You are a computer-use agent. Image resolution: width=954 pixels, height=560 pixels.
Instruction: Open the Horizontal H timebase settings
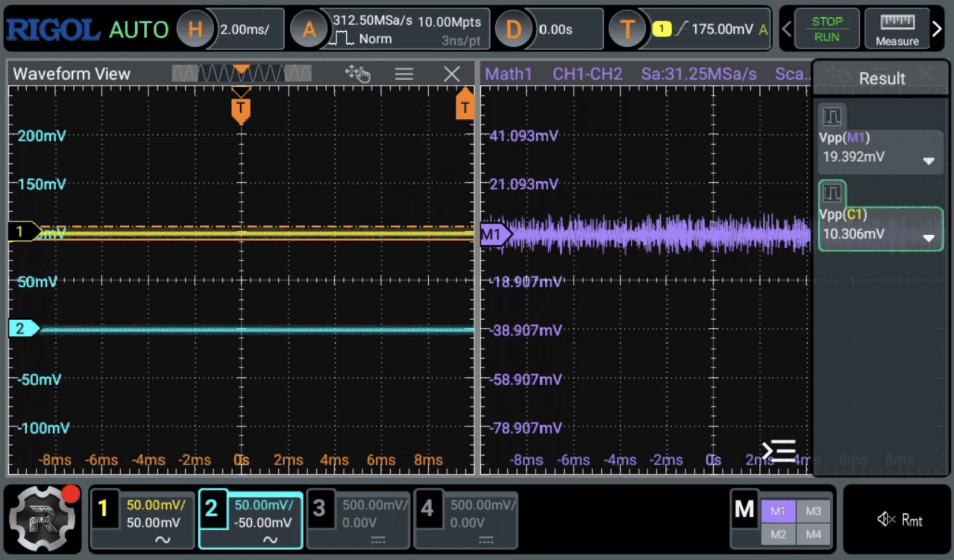pos(195,29)
